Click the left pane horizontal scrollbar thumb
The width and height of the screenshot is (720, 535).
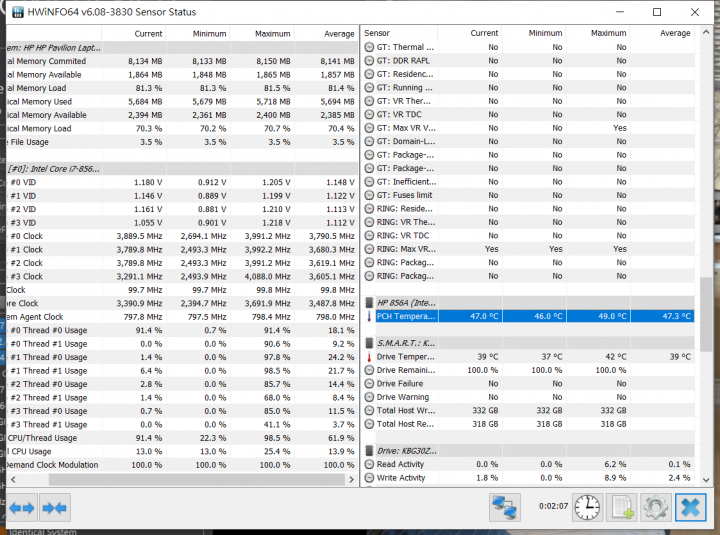197,479
